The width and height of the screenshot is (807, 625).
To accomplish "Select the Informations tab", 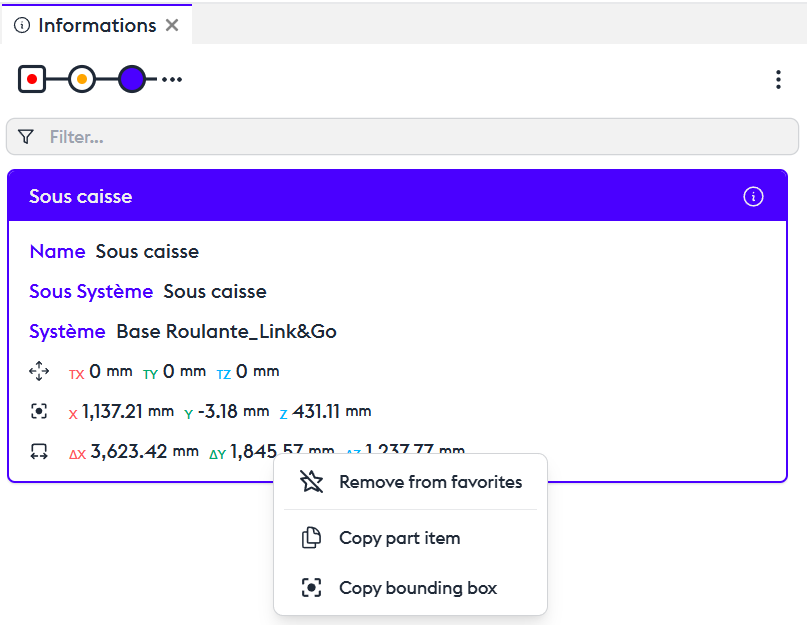I will coord(95,26).
